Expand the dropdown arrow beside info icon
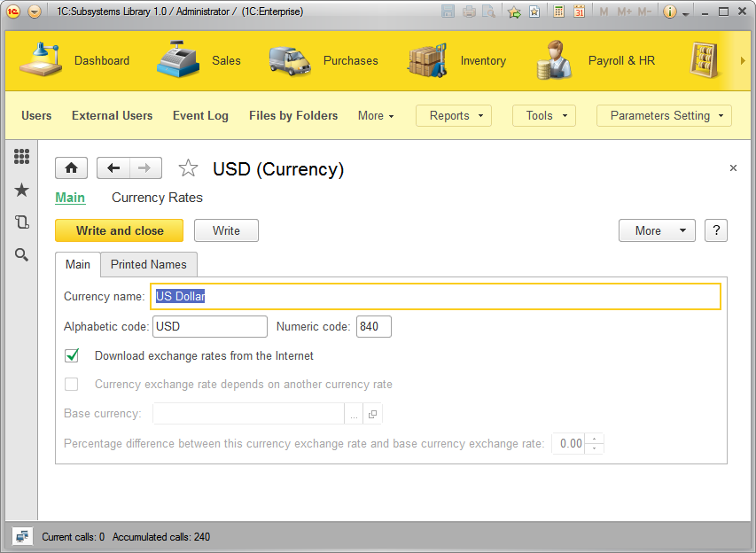 (686, 13)
